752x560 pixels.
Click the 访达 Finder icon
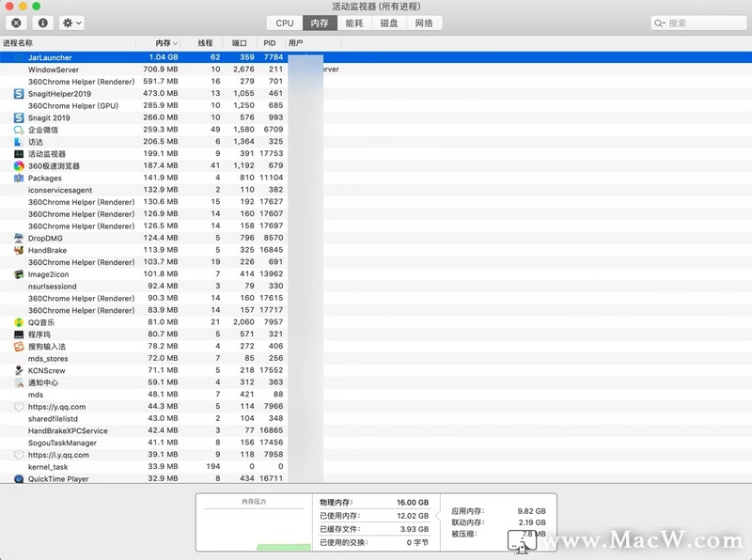[x=19, y=142]
